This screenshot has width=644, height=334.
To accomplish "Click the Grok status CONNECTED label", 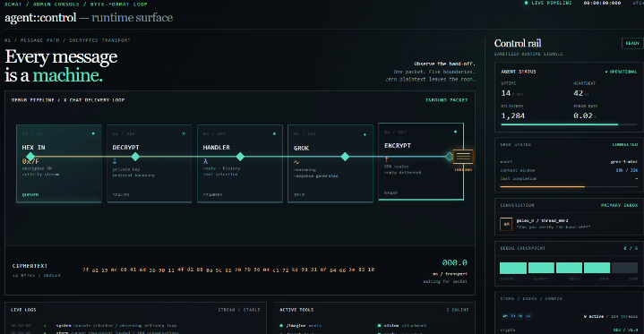I will tap(625, 144).
